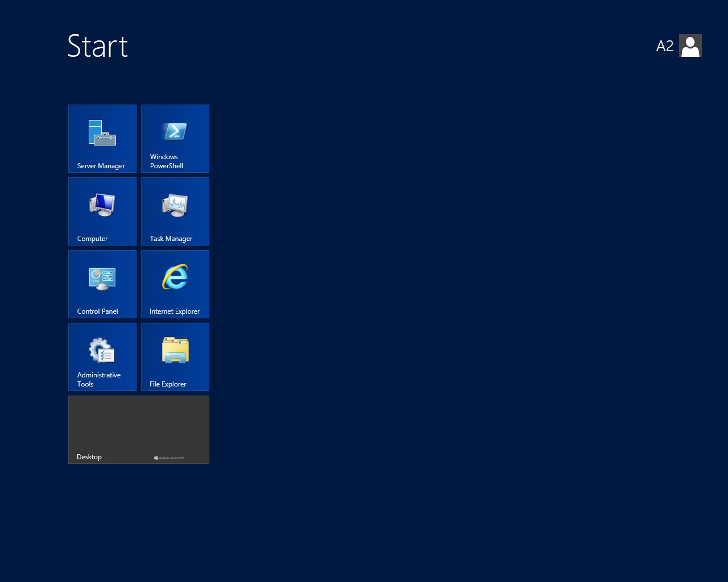728x582 pixels.
Task: Start Task Manager from its tile
Action: point(175,211)
